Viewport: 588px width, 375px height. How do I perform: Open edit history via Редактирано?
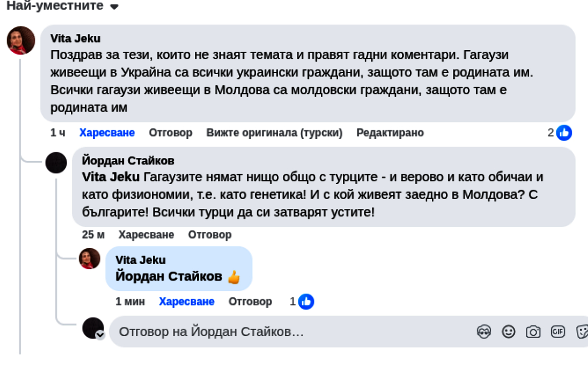(x=390, y=132)
